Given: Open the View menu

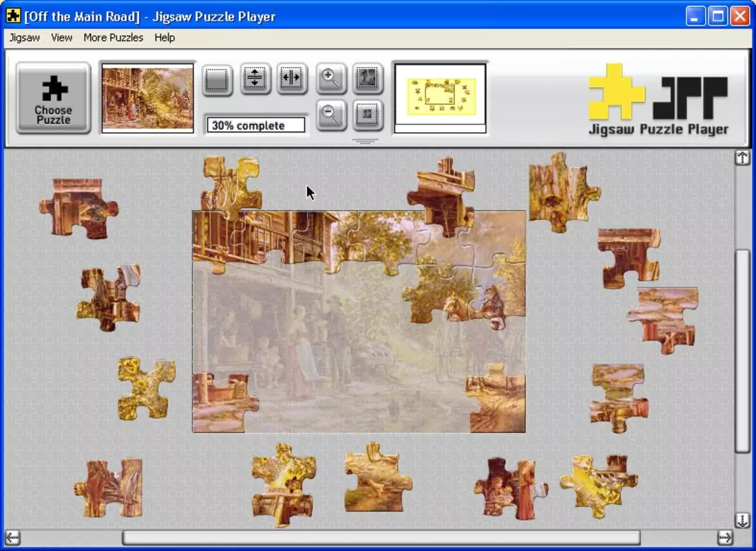Looking at the screenshot, I should click(x=62, y=38).
